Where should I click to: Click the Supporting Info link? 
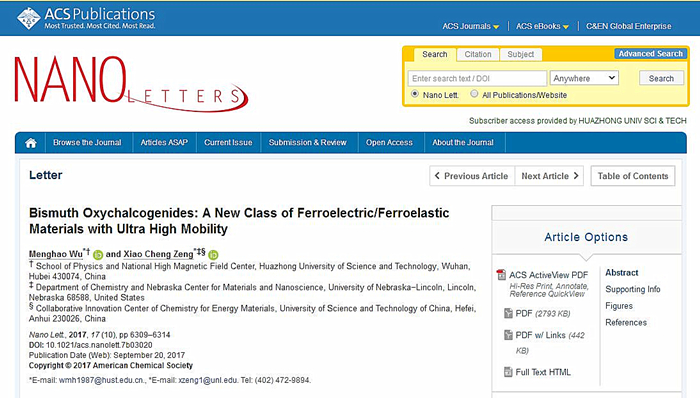(633, 289)
